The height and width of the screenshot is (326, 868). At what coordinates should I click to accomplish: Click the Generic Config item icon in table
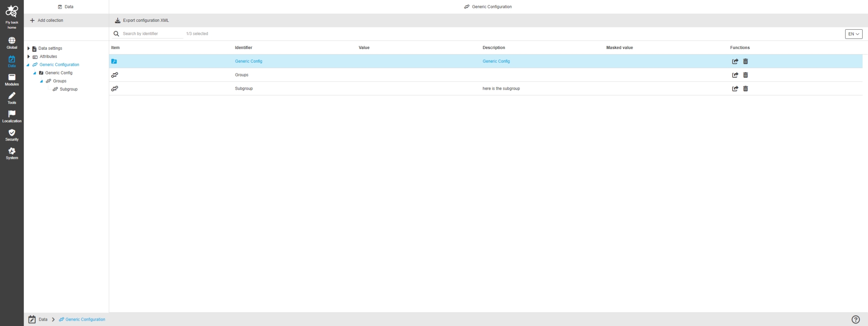point(114,61)
